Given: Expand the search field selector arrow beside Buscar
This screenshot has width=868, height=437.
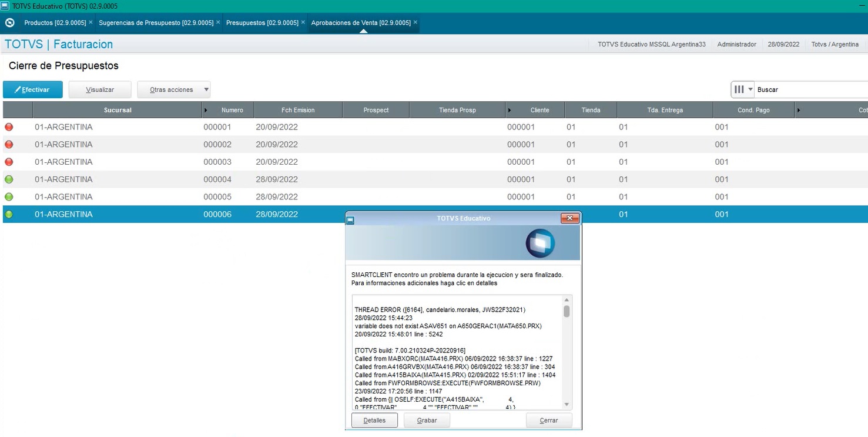Looking at the screenshot, I should [750, 89].
